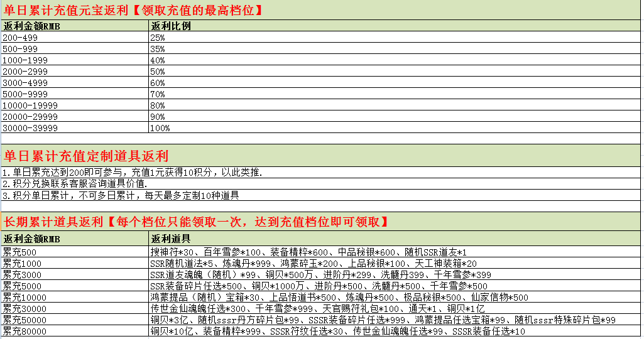This screenshot has height=339, width=644.
Task: Click the cell "累充10000"
Action: click(75, 297)
